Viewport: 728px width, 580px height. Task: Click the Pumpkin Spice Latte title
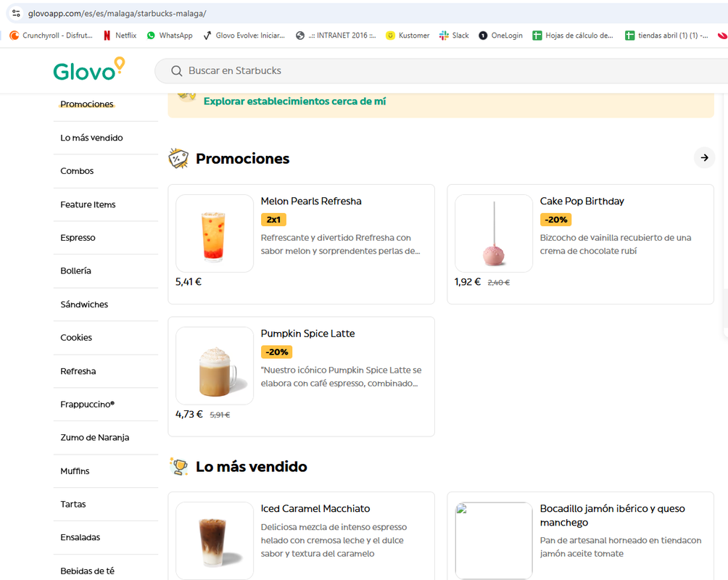[307, 333]
